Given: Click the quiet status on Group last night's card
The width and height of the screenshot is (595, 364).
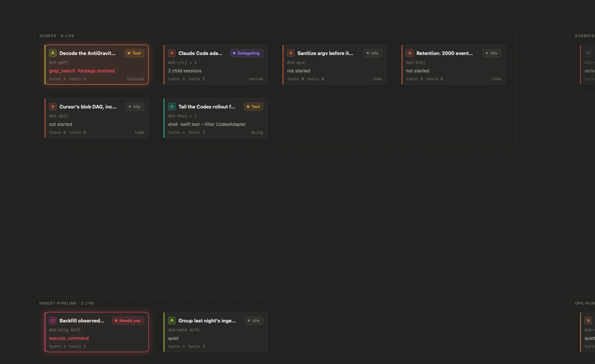Looking at the screenshot, I should (x=173, y=338).
